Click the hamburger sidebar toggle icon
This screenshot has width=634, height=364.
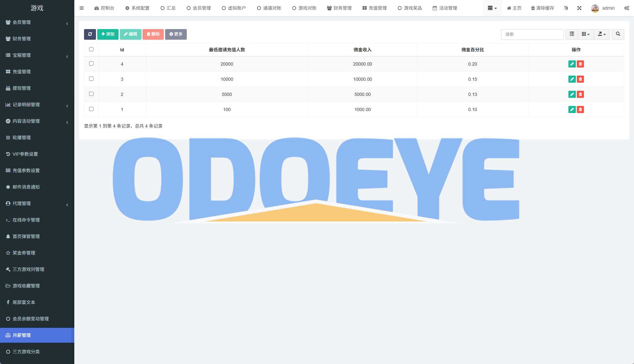81,8
